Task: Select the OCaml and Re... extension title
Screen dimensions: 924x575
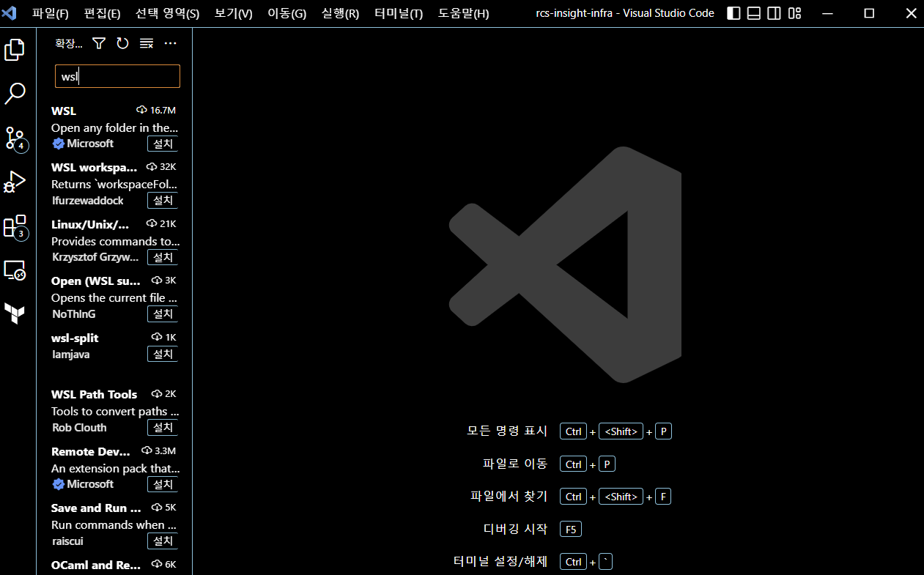Action: point(96,565)
